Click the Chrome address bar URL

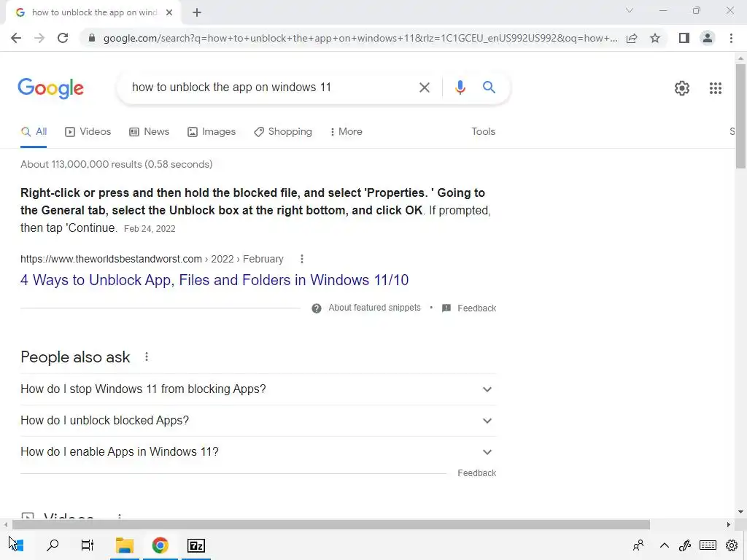pos(360,38)
